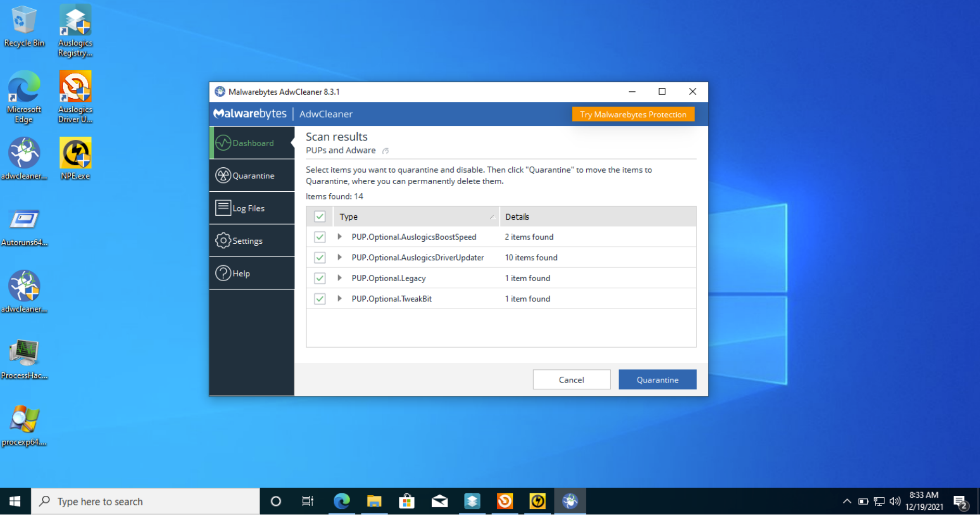Click the small icon beside PUPs and Adware
The height and width of the screenshot is (515, 980).
[385, 151]
